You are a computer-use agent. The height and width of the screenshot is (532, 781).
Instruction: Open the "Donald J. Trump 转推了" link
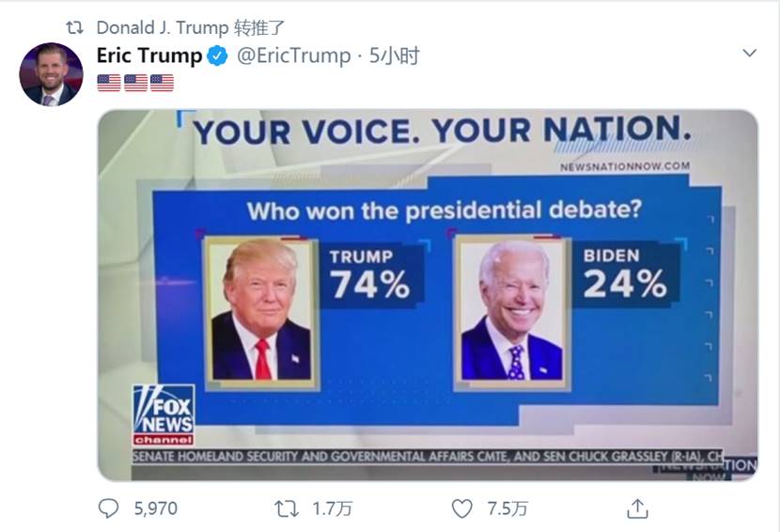tap(191, 26)
